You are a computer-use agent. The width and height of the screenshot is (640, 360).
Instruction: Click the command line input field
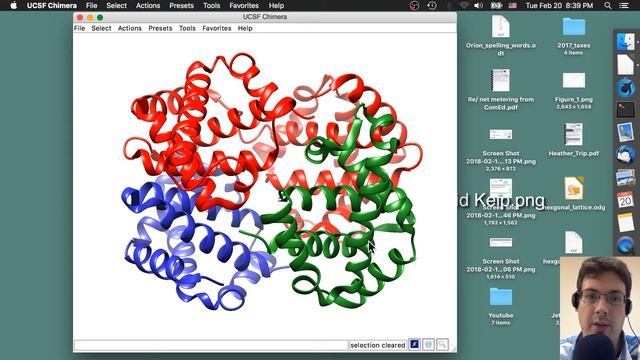pos(211,345)
